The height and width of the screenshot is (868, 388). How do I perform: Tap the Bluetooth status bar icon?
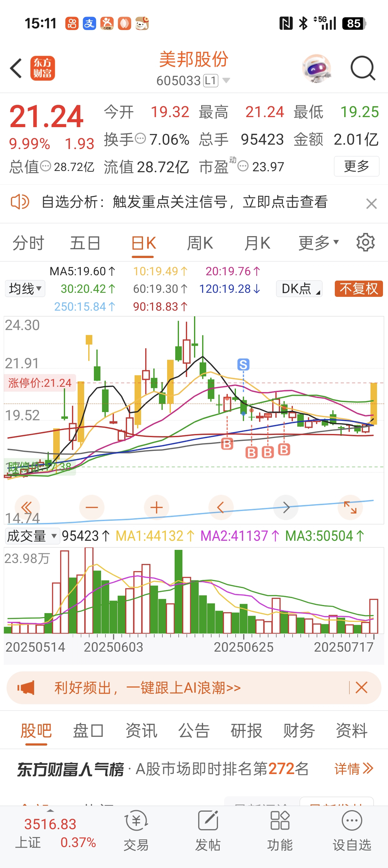(x=303, y=23)
